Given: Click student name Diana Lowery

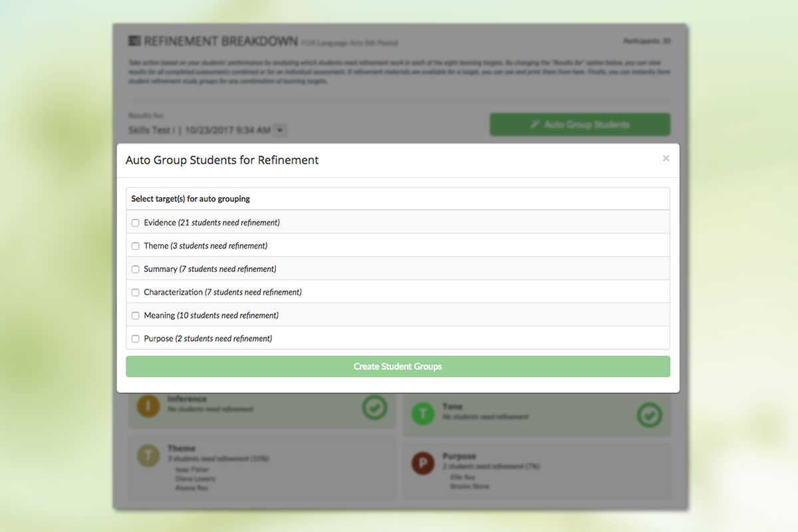Looking at the screenshot, I should point(196,478).
